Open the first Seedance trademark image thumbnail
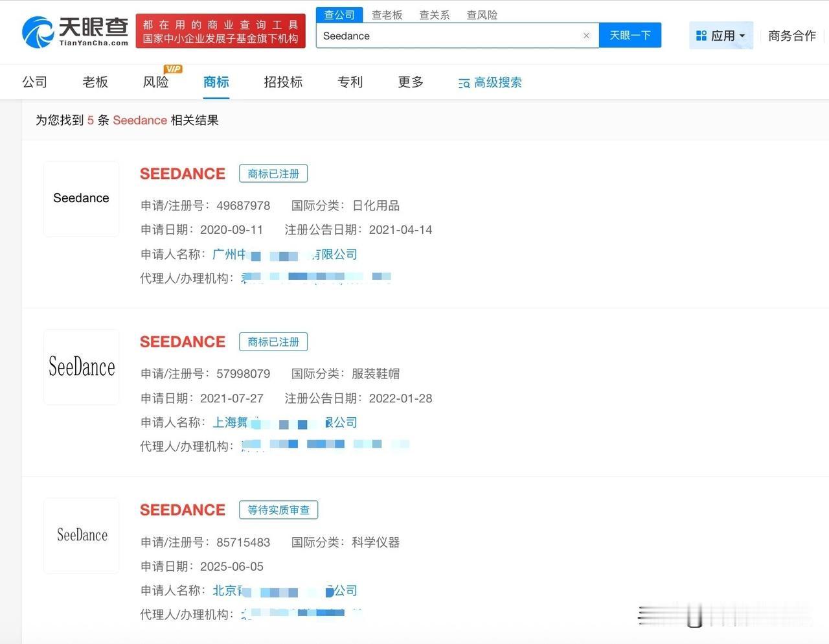 (x=80, y=198)
